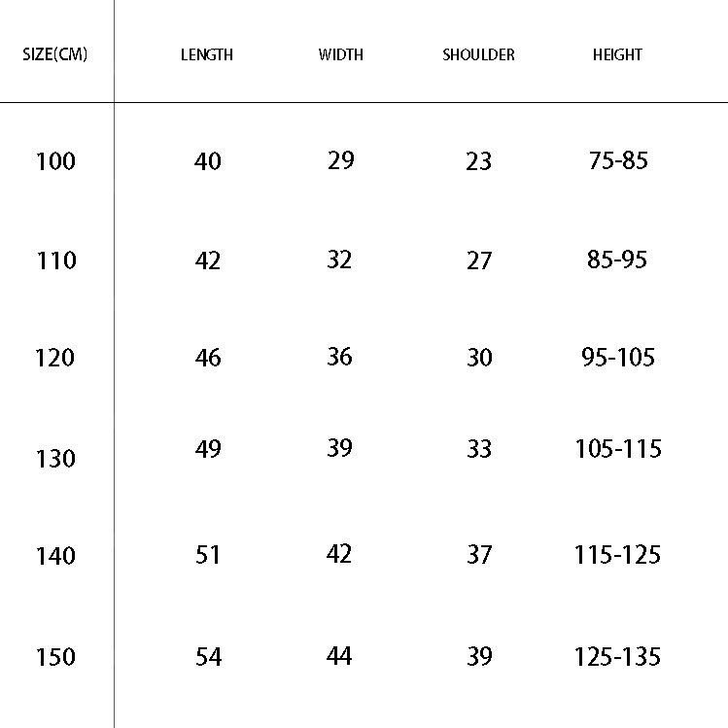This screenshot has height=728, width=728.
Task: Click the size 140 row label
Action: 55,556
